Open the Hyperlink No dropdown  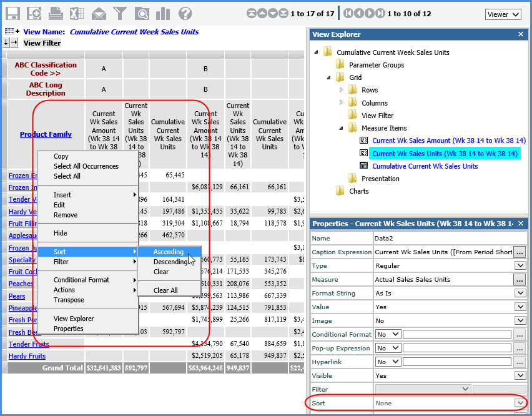[x=397, y=362]
